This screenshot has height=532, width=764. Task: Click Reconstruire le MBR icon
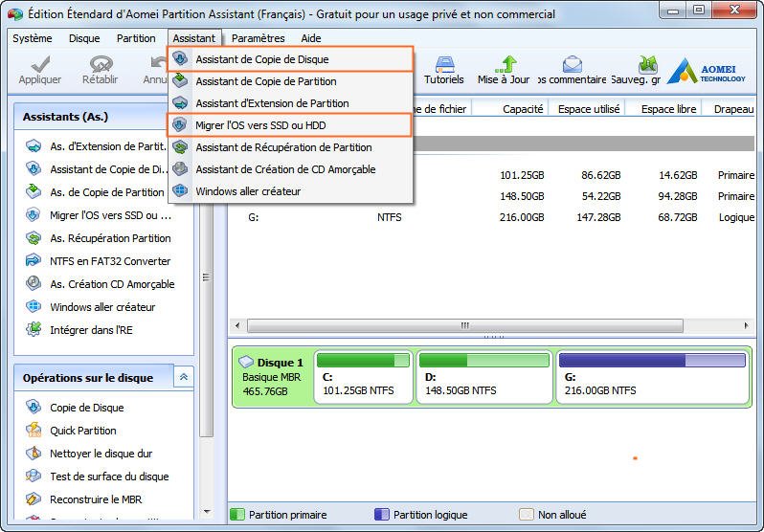click(34, 499)
